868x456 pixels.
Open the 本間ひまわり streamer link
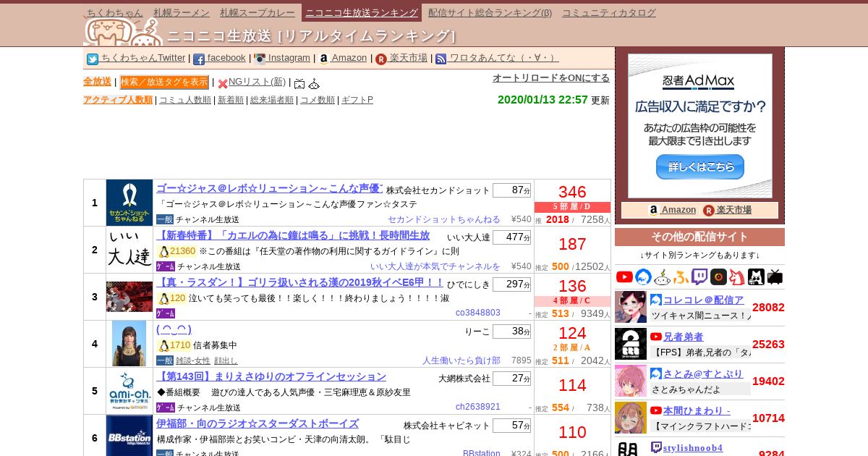697,410
